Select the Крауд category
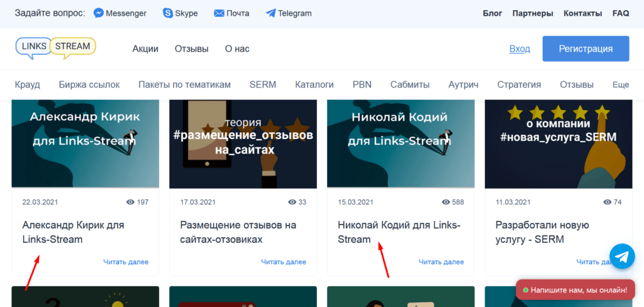 (x=28, y=85)
